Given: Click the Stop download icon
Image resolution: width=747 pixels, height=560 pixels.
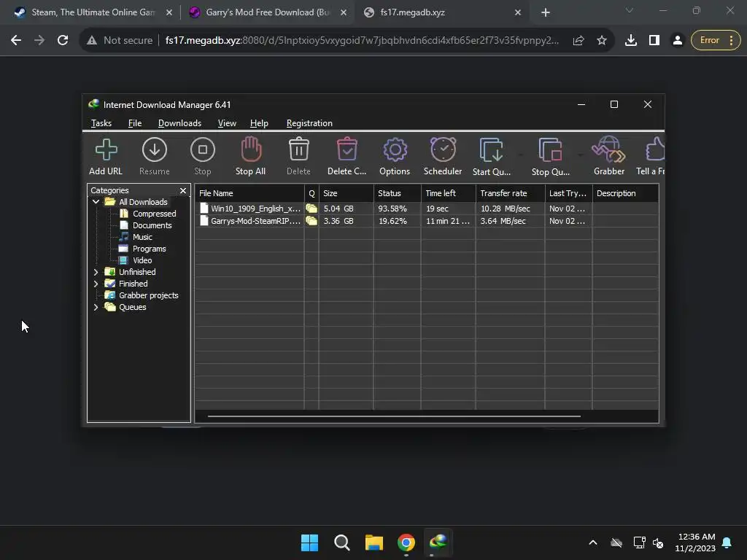Looking at the screenshot, I should click(x=203, y=150).
